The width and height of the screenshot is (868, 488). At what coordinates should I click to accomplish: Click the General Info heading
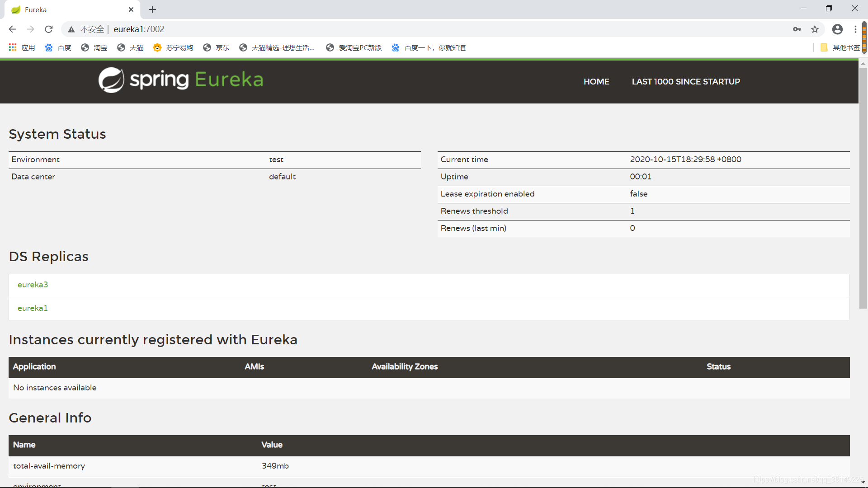pos(50,418)
